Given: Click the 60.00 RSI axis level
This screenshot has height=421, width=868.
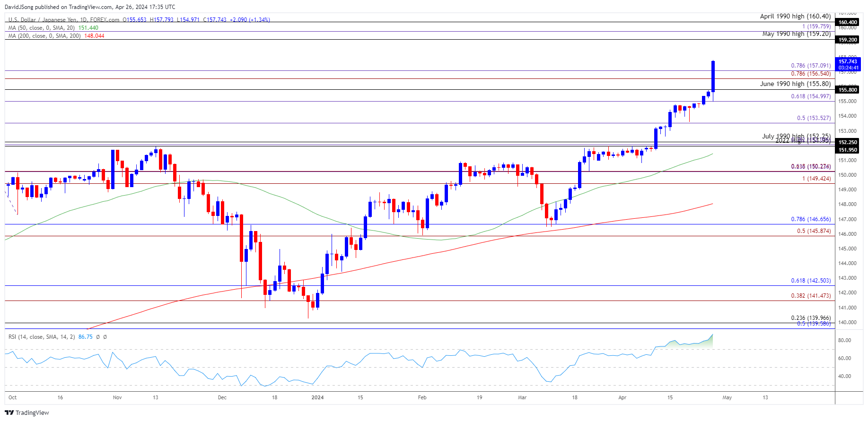Looking at the screenshot, I should click(x=844, y=358).
